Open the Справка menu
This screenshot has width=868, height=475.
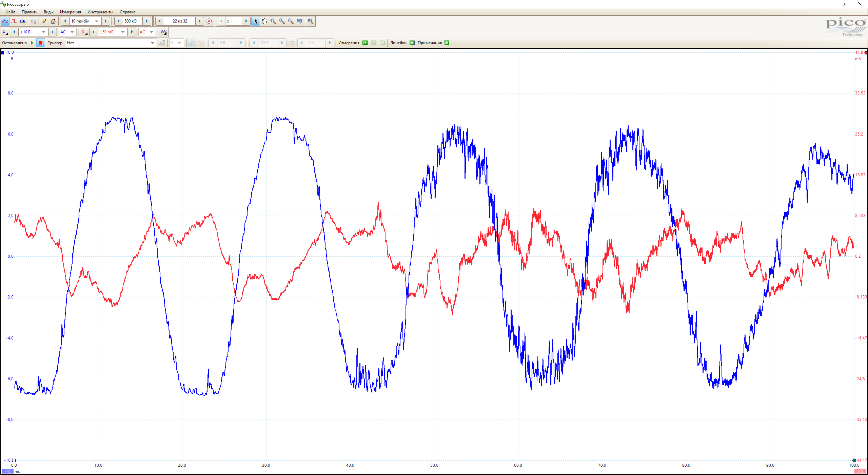pos(127,12)
